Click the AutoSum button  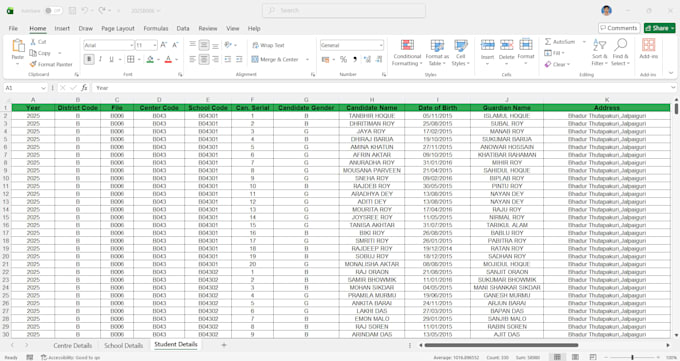(560, 42)
